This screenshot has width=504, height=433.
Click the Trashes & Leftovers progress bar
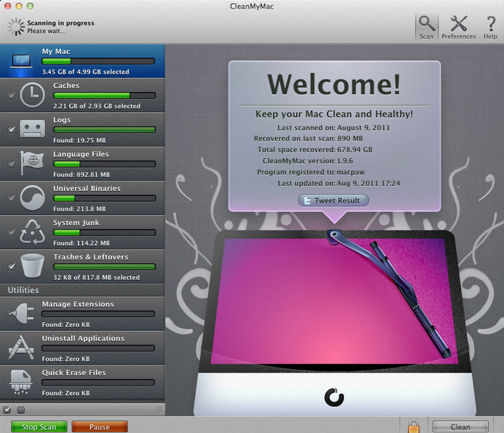(x=104, y=267)
